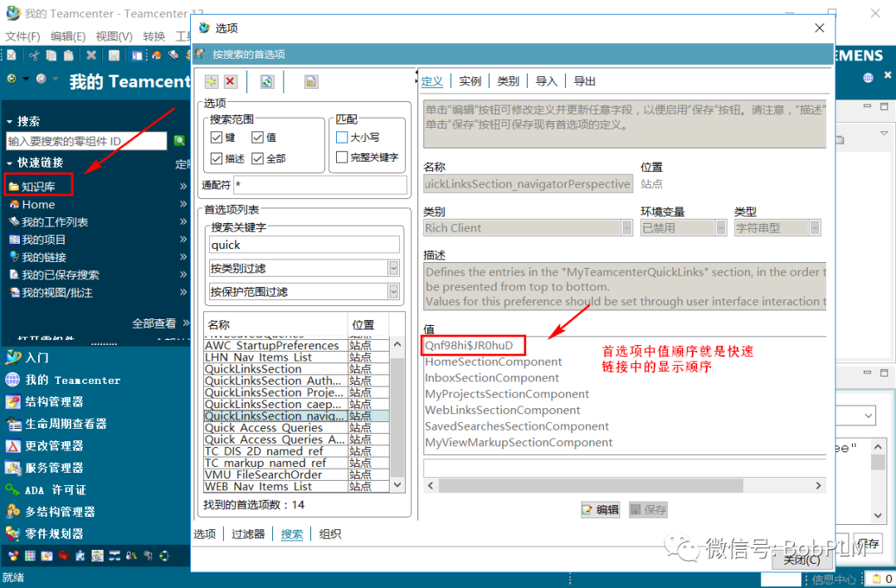This screenshot has height=588, width=896.
Task: Expand the chevron next to 知识库
Action: pos(183,187)
